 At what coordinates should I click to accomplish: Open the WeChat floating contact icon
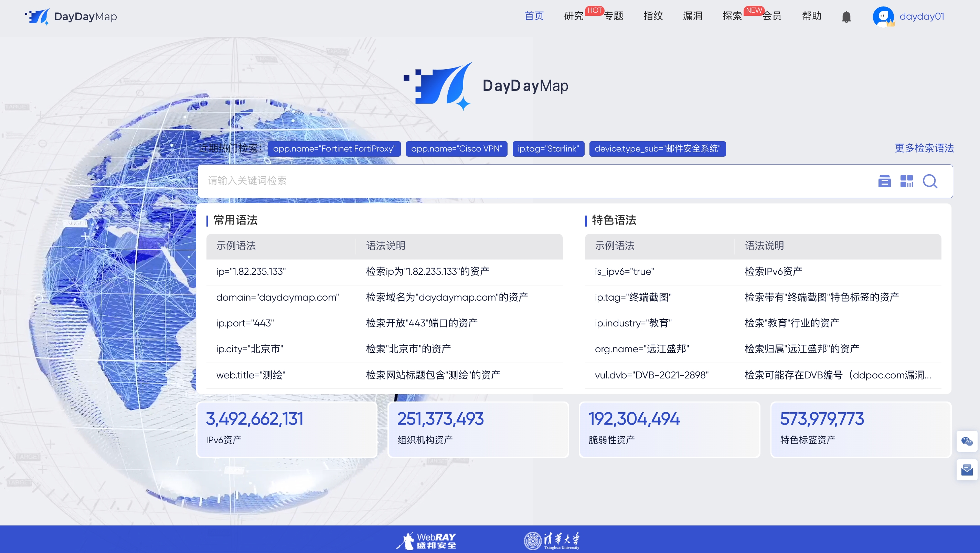pyautogui.click(x=967, y=441)
